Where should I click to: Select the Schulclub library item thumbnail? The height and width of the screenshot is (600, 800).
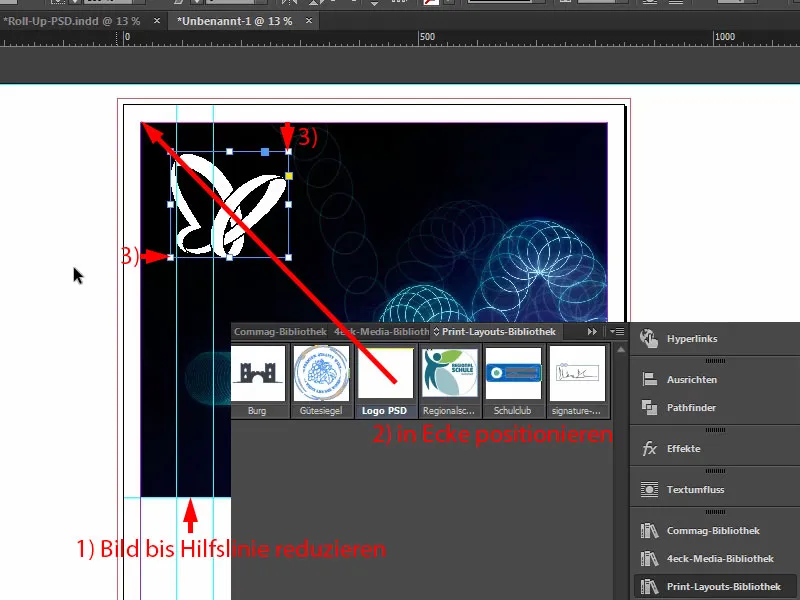[513, 373]
